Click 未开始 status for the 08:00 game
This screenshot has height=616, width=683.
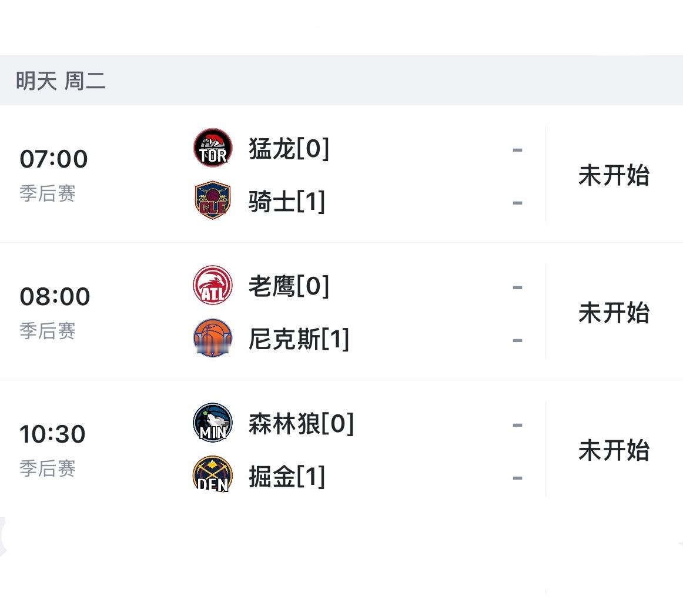click(614, 313)
